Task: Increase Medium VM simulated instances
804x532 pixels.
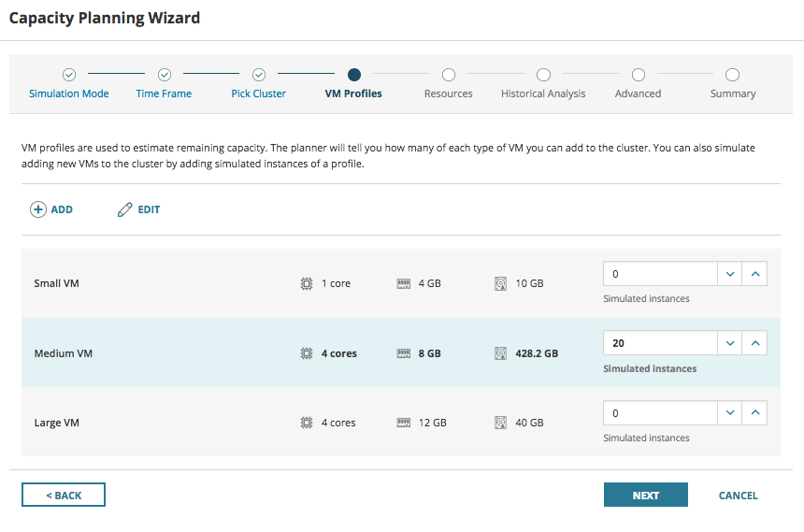Action: pos(755,343)
